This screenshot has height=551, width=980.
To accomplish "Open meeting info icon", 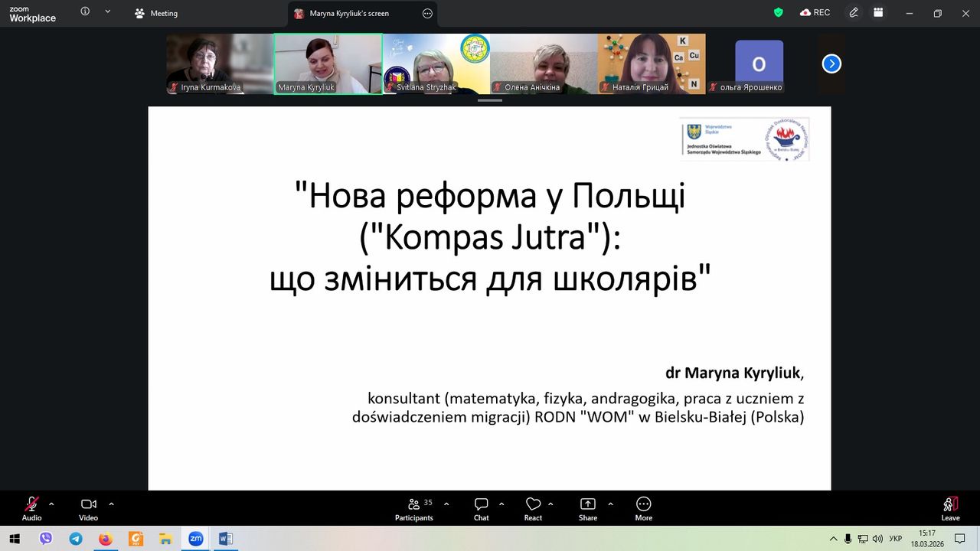I will click(x=85, y=11).
